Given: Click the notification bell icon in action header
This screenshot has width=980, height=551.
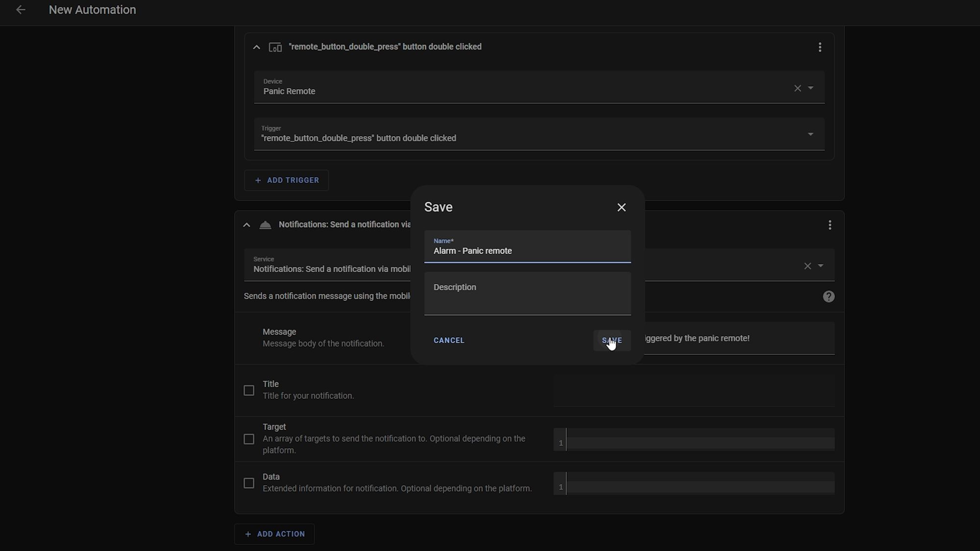Looking at the screenshot, I should [265, 225].
